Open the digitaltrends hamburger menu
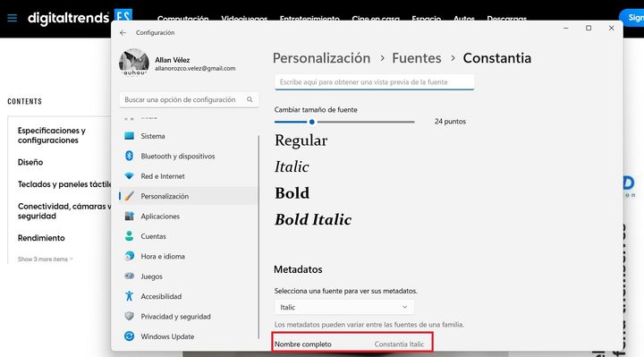This screenshot has height=357, width=644. click(13, 18)
